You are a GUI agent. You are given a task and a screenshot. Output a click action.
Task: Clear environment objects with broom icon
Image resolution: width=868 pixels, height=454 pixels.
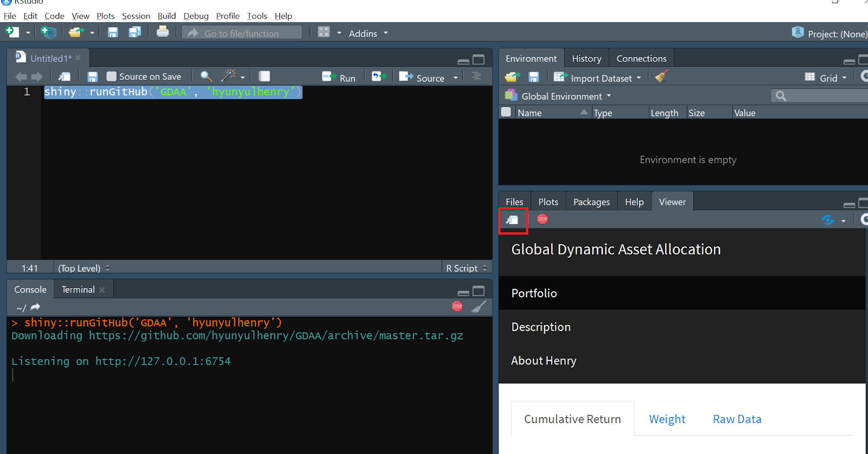pos(661,76)
